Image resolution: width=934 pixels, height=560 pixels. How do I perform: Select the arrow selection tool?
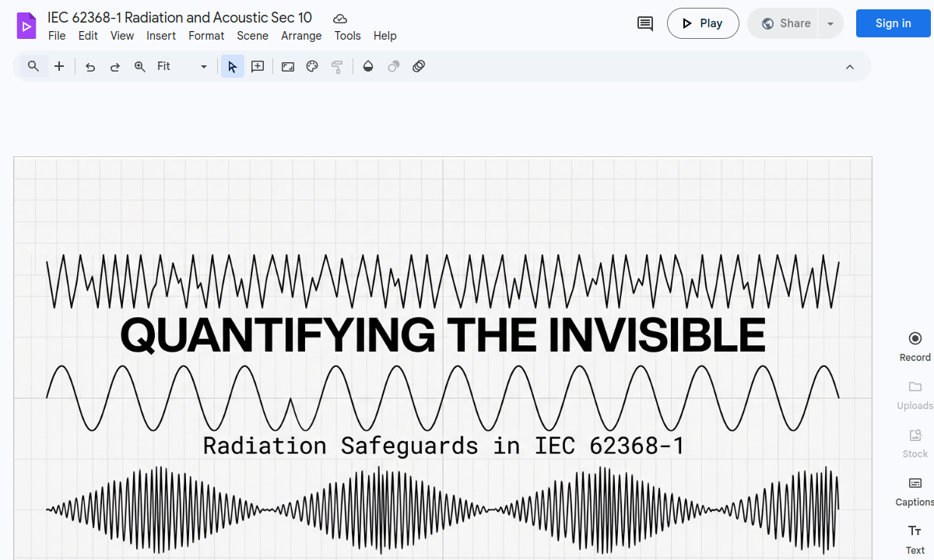pos(232,66)
